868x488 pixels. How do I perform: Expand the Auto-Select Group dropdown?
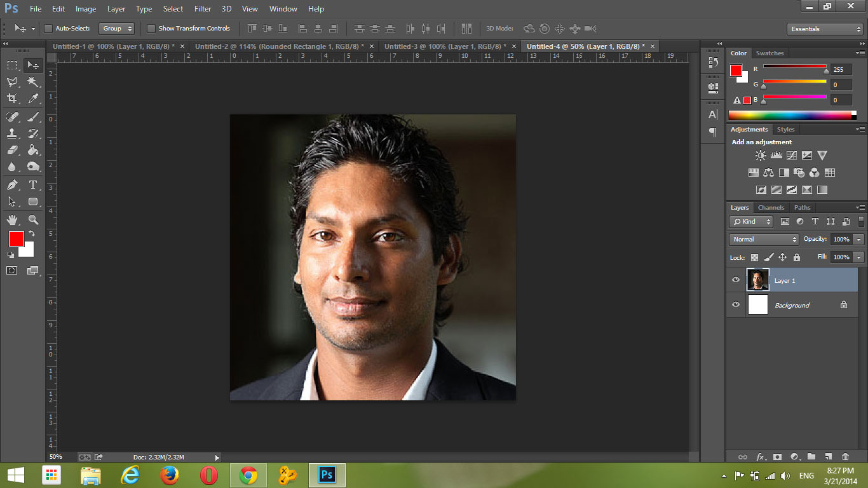tap(117, 29)
